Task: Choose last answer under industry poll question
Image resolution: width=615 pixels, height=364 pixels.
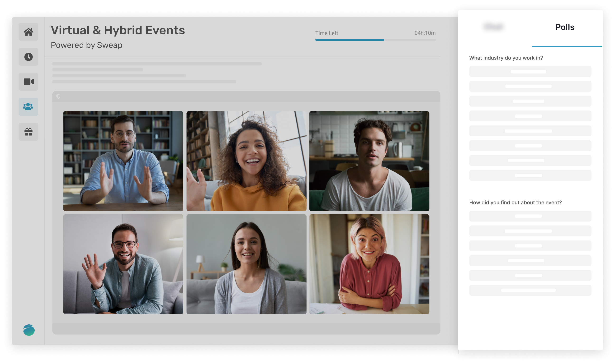Action: (x=530, y=175)
